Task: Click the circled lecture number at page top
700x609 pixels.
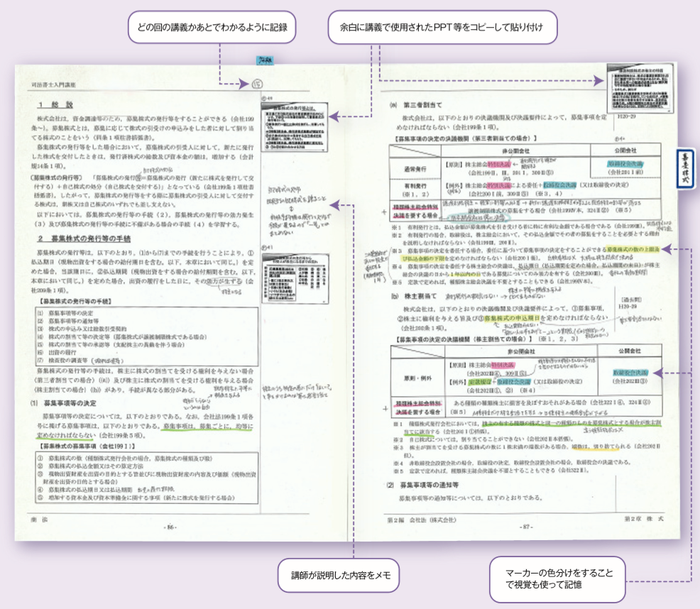Action: [x=258, y=84]
